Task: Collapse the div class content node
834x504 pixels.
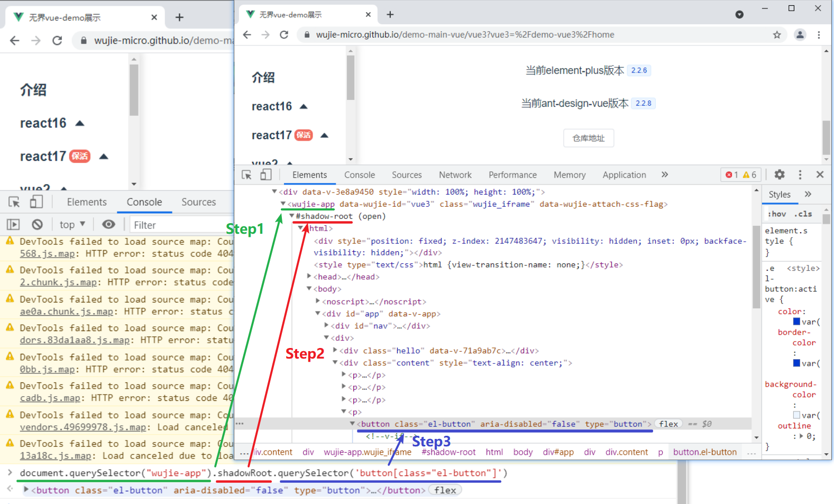Action: coord(335,362)
